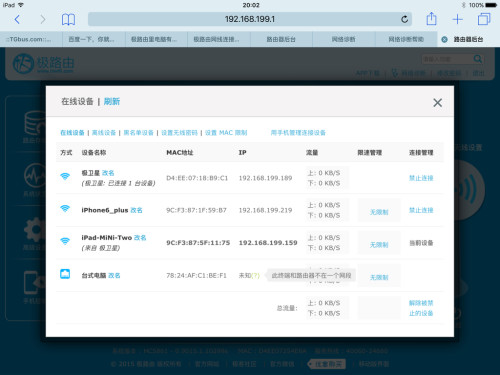The width and height of the screenshot is (500, 375).
Task: Open the 黑名单设备 list link
Action: (138, 133)
